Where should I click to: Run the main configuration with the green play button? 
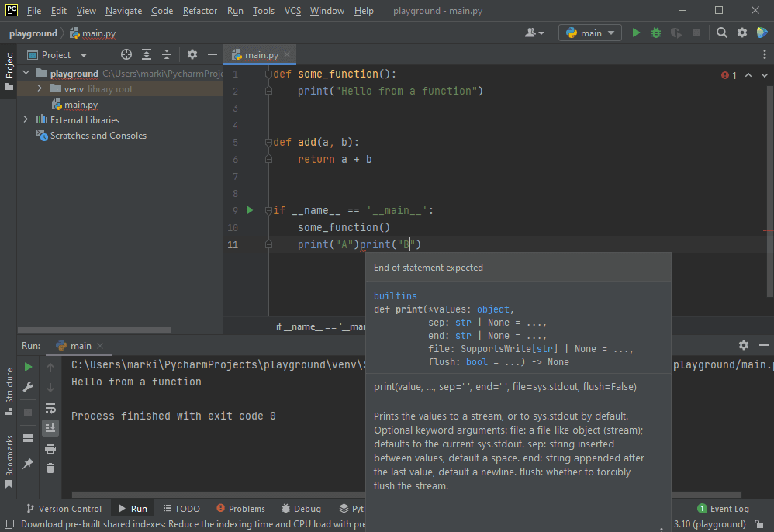[636, 33]
